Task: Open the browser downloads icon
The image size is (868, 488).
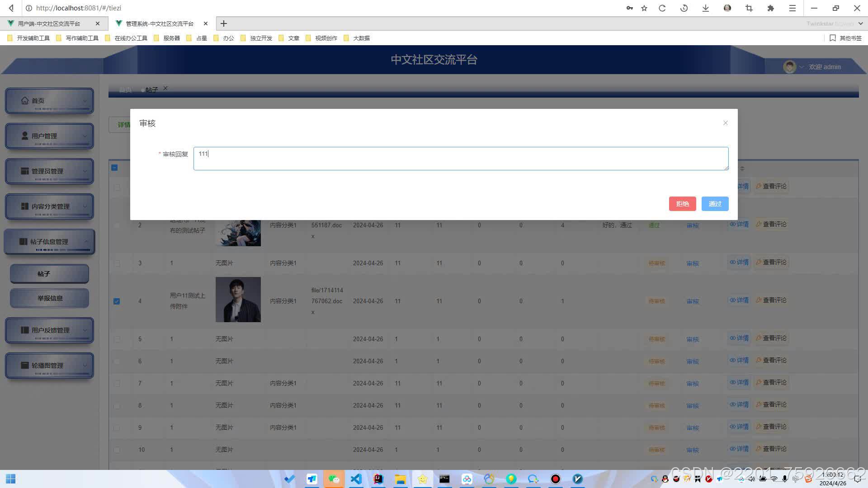Action: tap(705, 8)
